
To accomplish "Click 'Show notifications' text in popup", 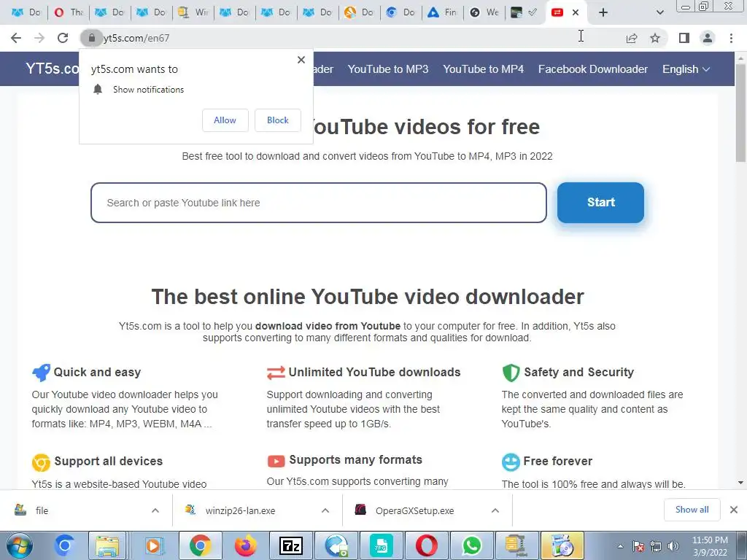I will pyautogui.click(x=148, y=90).
